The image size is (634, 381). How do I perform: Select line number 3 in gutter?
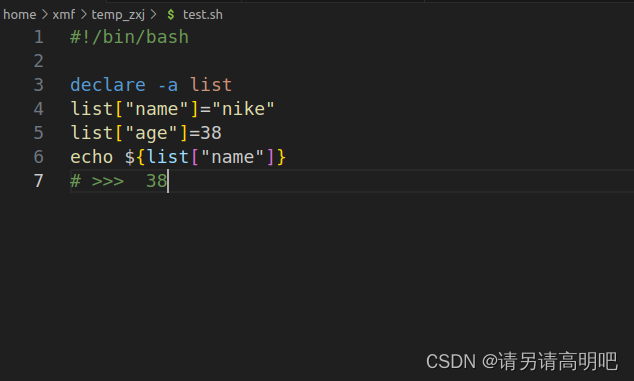tap(38, 85)
